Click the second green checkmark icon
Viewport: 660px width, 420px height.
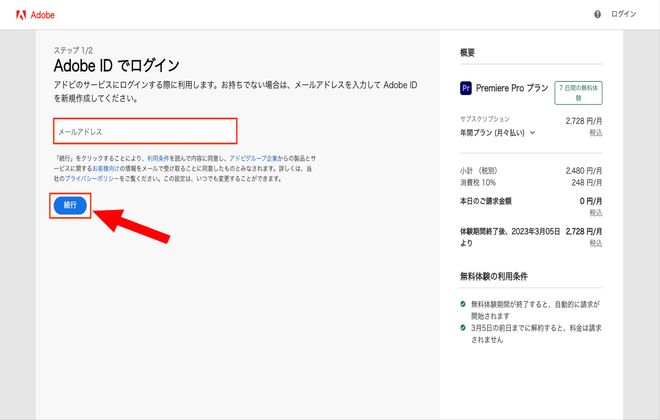pyautogui.click(x=463, y=328)
